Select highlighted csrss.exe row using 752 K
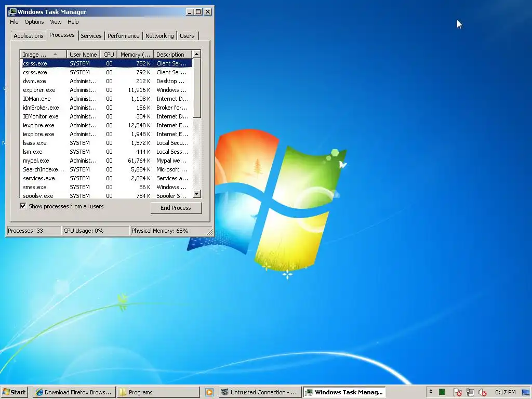The width and height of the screenshot is (532, 399). tap(106, 63)
